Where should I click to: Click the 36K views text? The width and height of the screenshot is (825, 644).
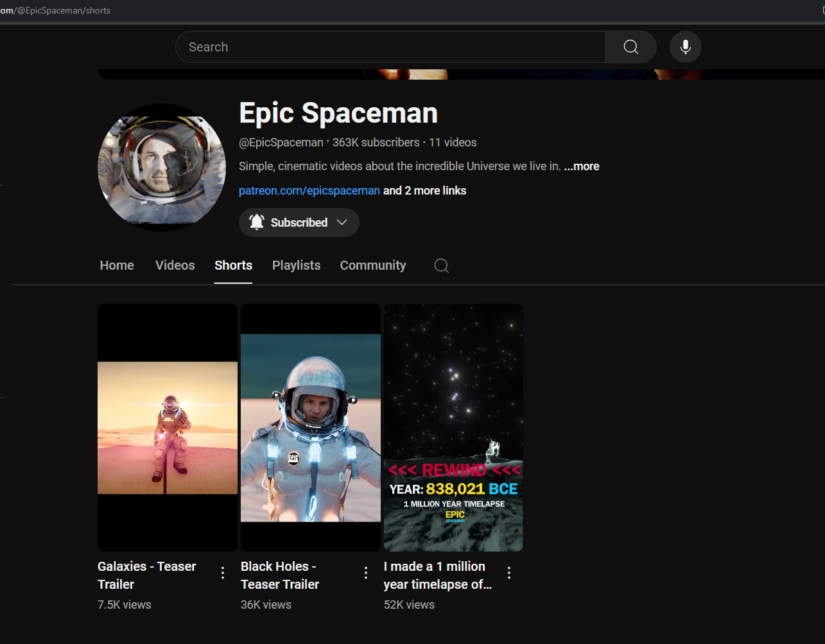266,605
